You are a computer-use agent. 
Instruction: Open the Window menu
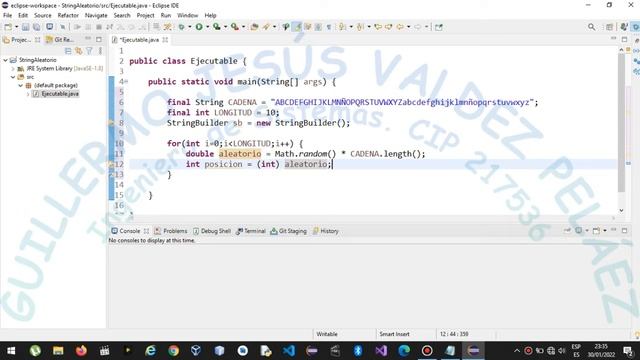(x=187, y=16)
